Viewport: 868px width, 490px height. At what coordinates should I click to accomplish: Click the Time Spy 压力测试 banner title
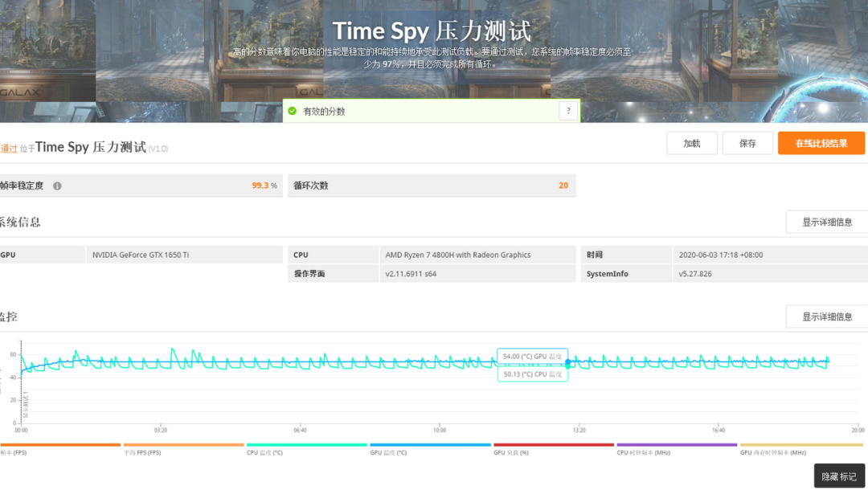click(432, 31)
